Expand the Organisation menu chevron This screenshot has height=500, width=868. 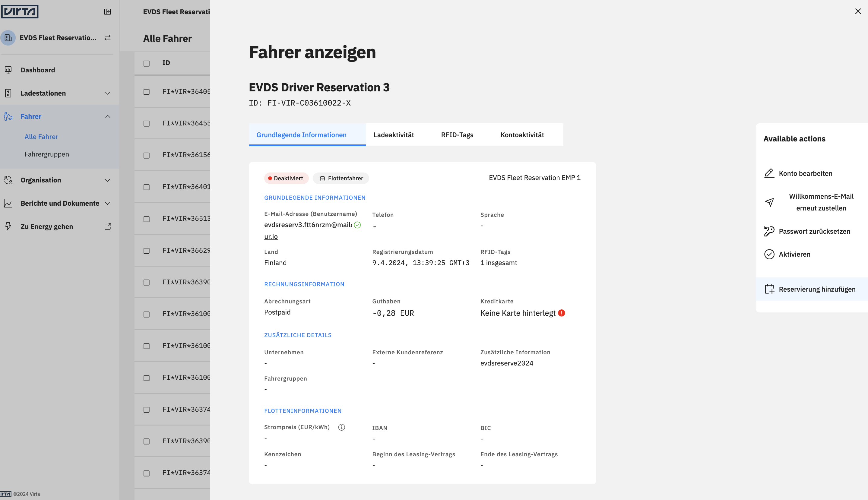pyautogui.click(x=107, y=180)
